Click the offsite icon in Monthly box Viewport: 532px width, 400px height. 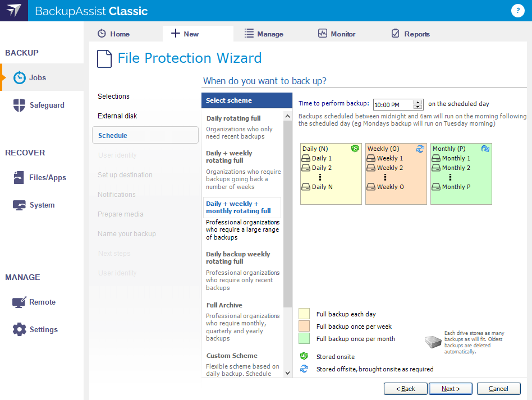[x=485, y=148]
